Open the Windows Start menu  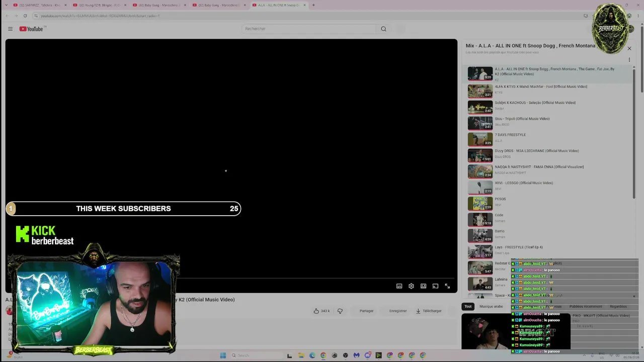[x=223, y=355]
